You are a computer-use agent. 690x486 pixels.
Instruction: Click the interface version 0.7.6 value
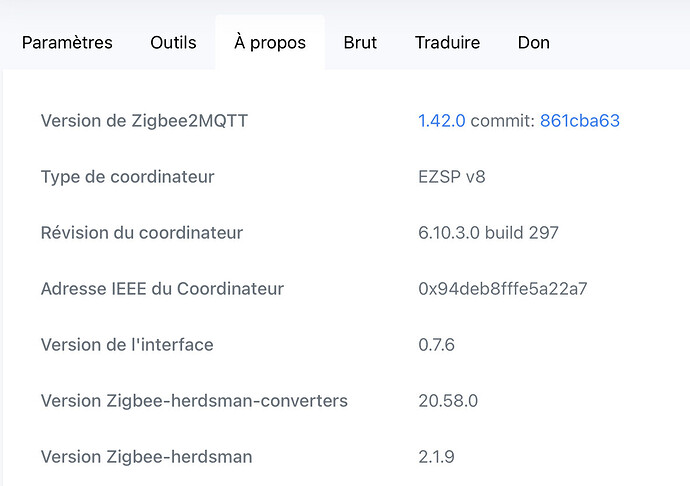pos(436,345)
